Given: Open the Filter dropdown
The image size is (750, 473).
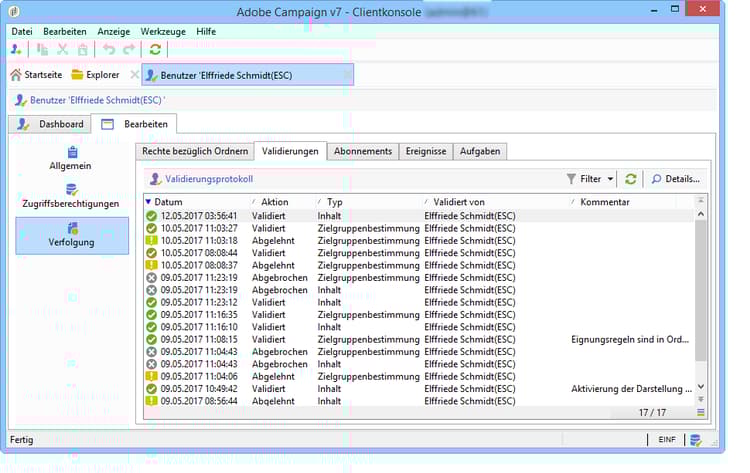Looking at the screenshot, I should point(590,179).
